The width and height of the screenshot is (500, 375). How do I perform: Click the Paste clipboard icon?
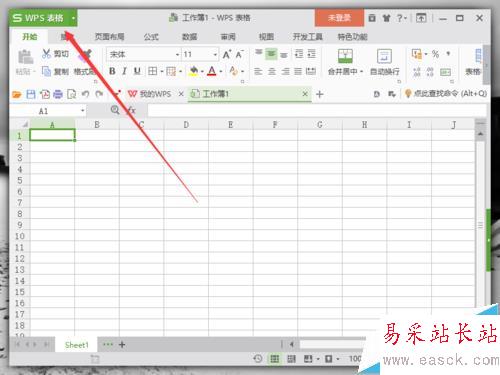tap(25, 57)
